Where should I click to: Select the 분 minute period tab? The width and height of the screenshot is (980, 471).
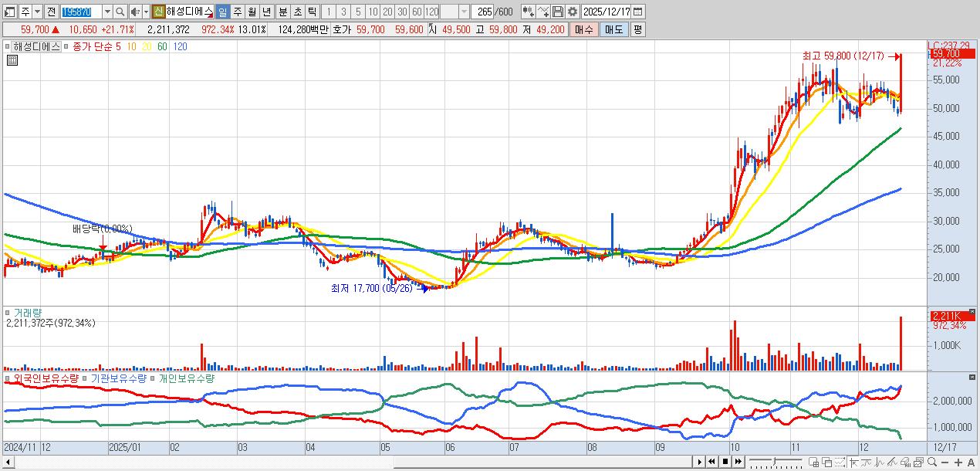[283, 12]
